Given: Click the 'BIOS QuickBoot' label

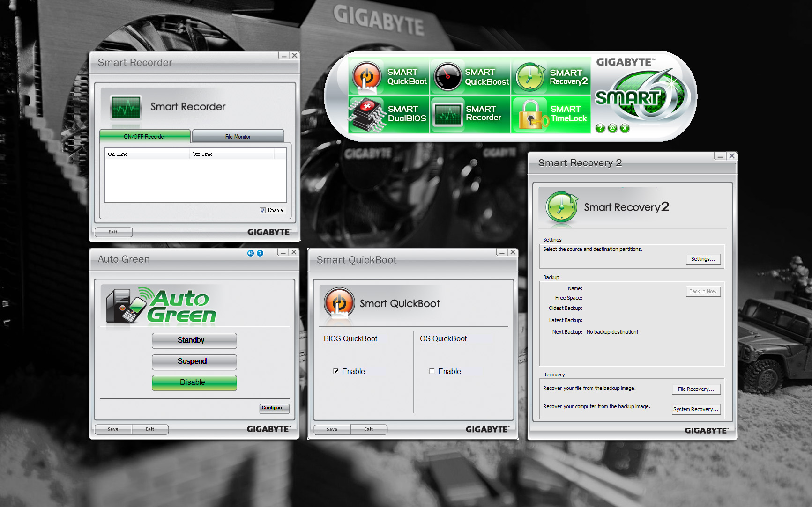Looking at the screenshot, I should (x=350, y=338).
